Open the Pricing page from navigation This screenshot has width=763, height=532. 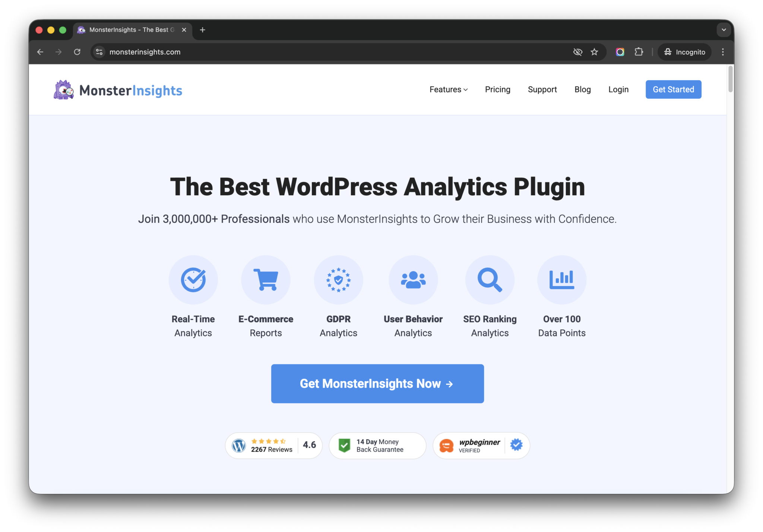[497, 89]
